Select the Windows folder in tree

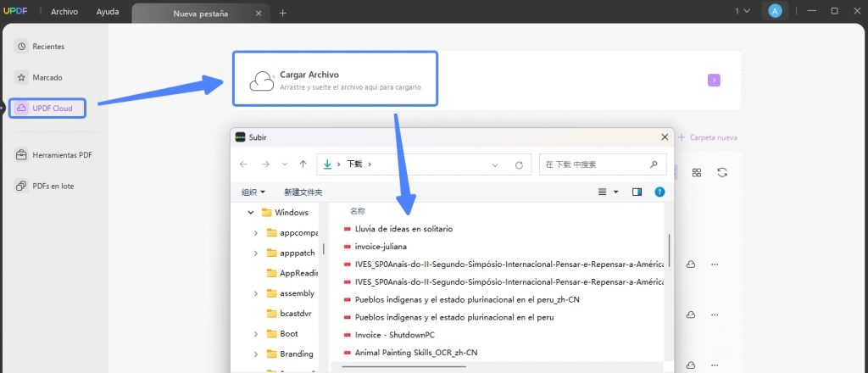[285, 212]
